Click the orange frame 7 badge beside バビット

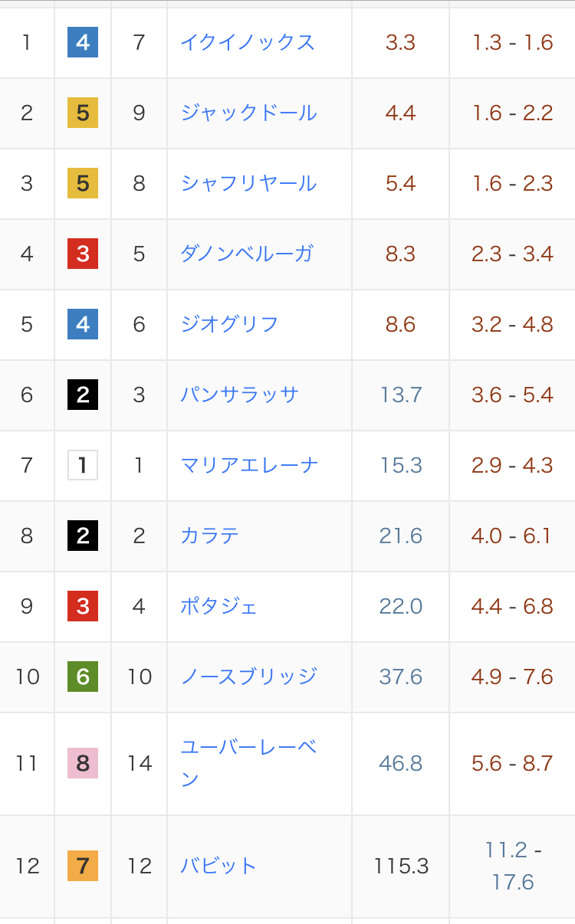pos(83,866)
